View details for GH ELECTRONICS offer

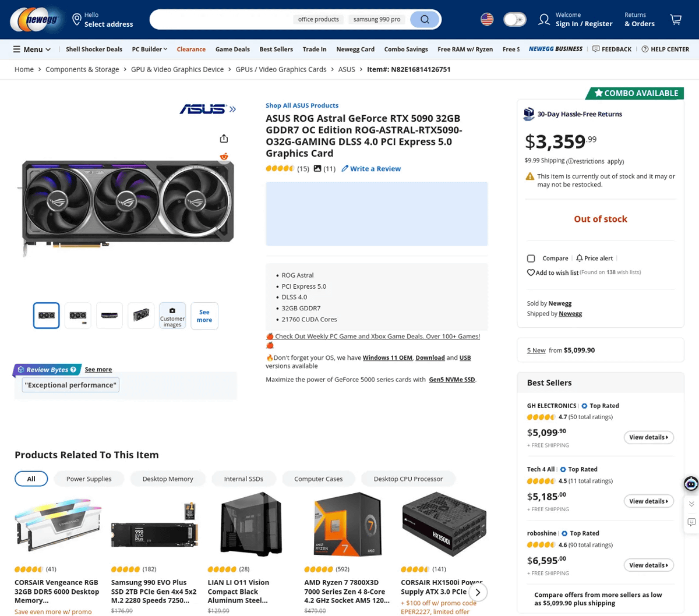coord(648,437)
